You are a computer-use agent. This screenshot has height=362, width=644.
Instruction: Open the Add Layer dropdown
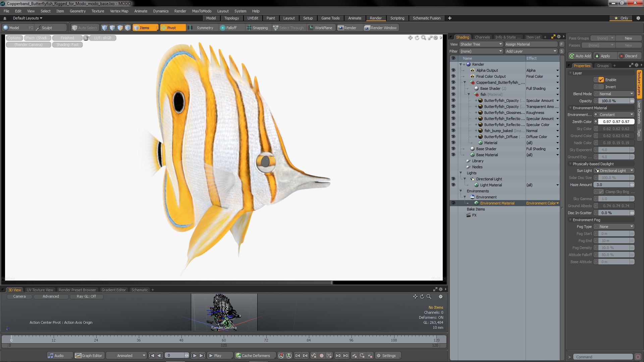(x=531, y=51)
